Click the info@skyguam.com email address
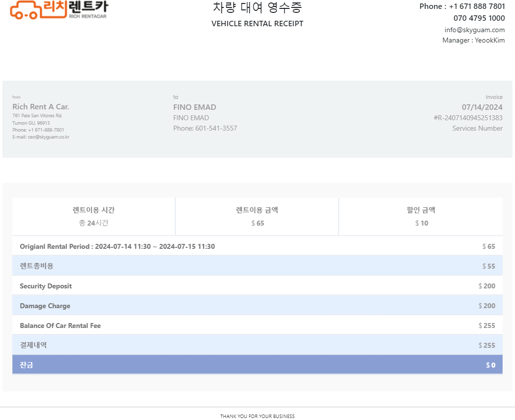The width and height of the screenshot is (515, 420). [x=474, y=30]
